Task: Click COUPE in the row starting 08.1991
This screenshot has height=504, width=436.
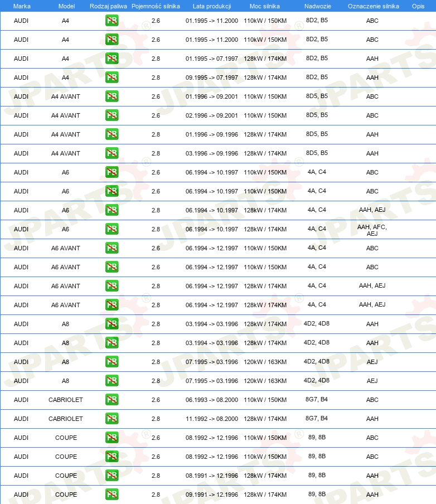Action: [x=66, y=476]
